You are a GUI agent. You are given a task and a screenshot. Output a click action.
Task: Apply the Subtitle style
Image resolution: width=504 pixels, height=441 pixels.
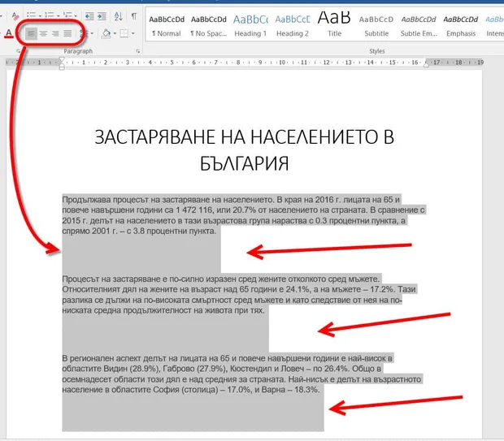point(376,26)
